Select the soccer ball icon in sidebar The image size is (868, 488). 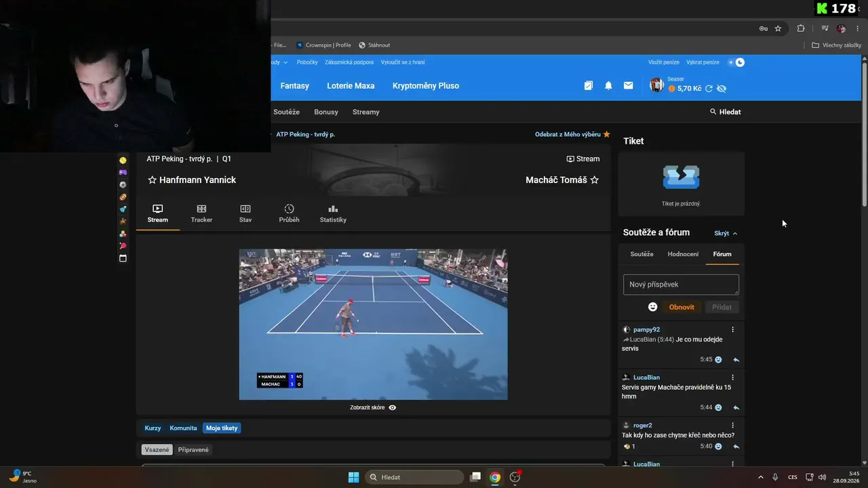point(123,185)
